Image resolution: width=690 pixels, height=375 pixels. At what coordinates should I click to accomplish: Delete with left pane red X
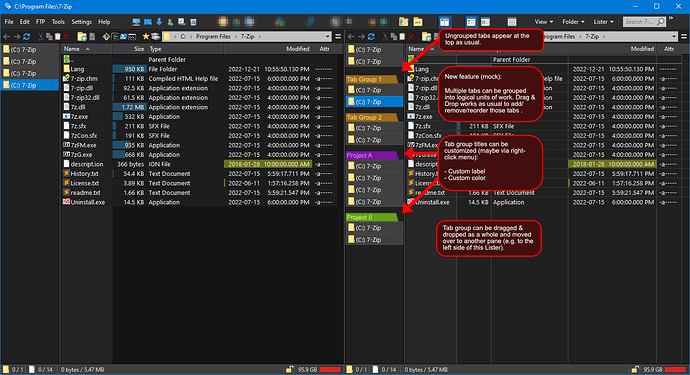[x=66, y=37]
